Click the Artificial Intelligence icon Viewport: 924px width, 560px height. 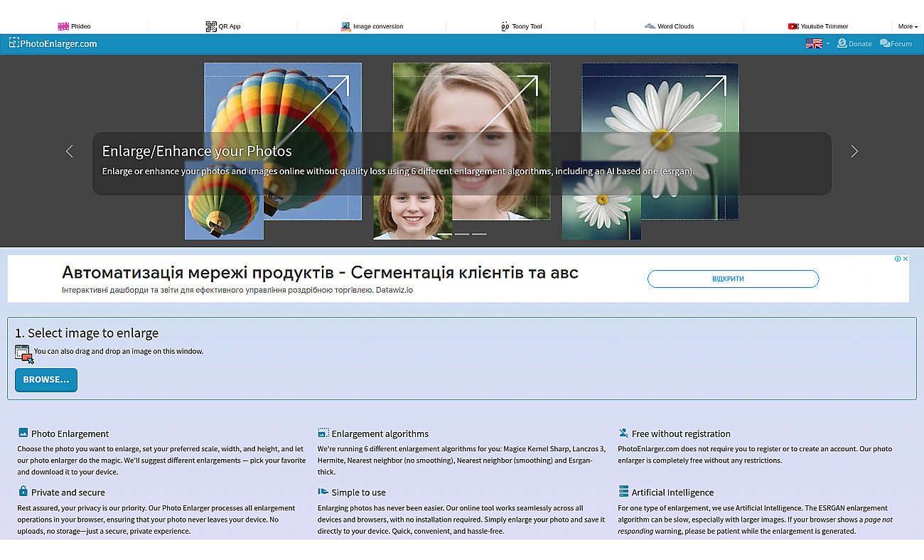624,491
